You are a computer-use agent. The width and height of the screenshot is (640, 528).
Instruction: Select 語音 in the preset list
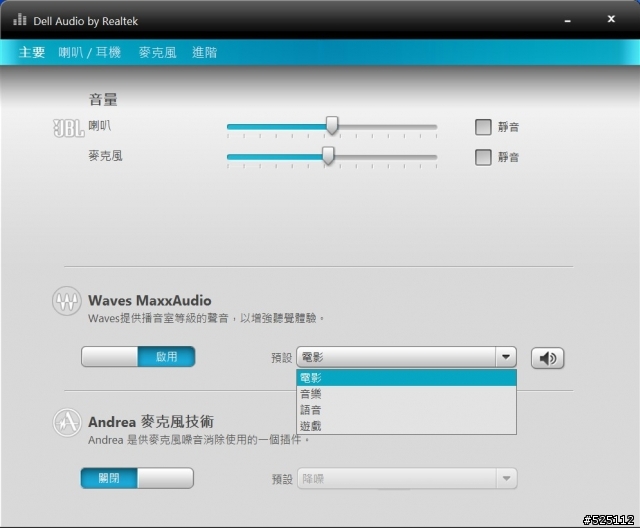pyautogui.click(x=407, y=410)
